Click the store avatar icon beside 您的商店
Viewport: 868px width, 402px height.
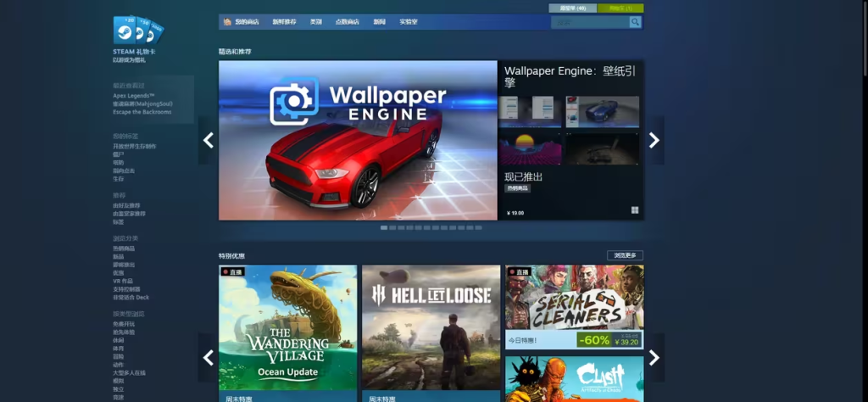[227, 22]
